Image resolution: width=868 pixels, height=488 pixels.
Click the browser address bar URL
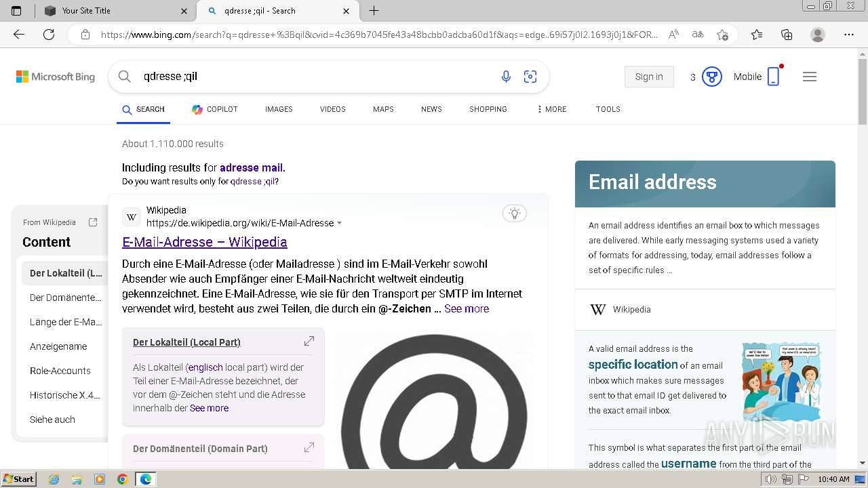point(378,35)
